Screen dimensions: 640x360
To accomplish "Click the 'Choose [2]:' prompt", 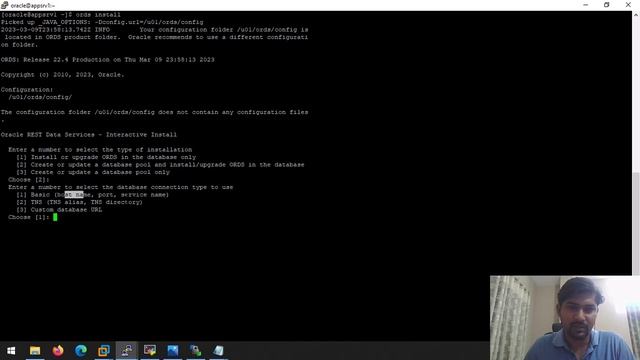I will (x=29, y=180).
